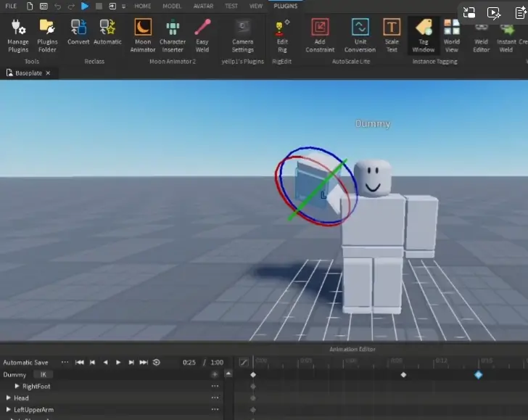Jump to first animation frame
The width and height of the screenshot is (528, 420).
[x=80, y=363]
